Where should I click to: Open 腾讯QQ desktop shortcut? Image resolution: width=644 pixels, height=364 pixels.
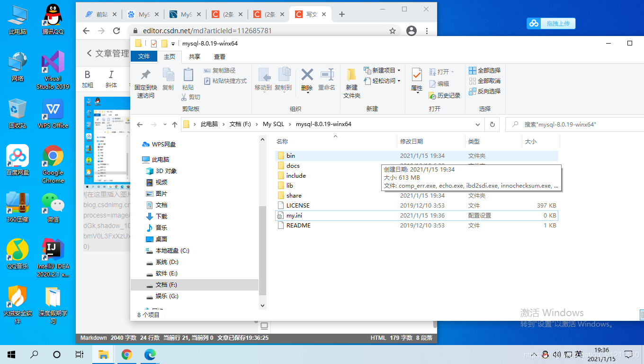53,20
